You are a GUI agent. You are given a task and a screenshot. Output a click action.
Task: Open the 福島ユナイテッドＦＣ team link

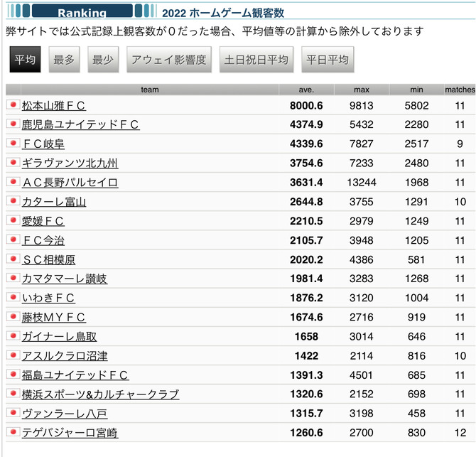[x=75, y=375]
